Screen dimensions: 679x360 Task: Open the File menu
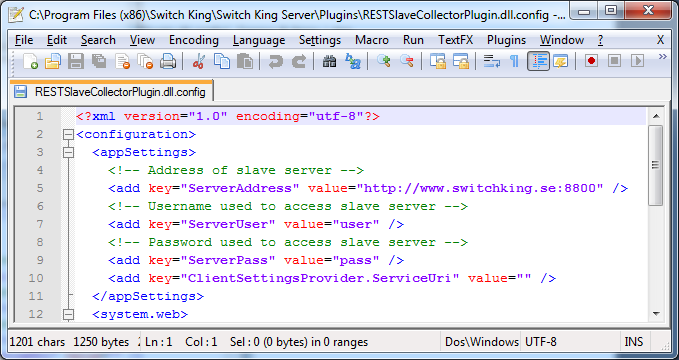24,40
